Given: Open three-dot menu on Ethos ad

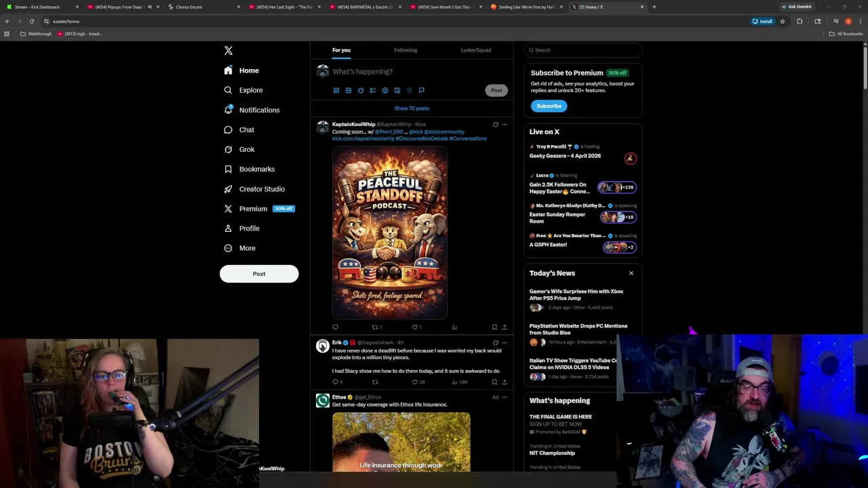Looking at the screenshot, I should click(505, 397).
